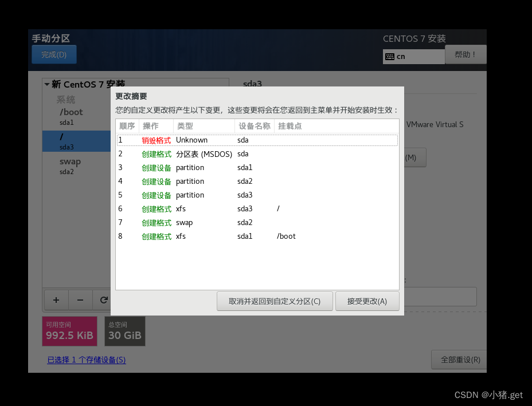Click the 帮助! help button
This screenshot has width=532, height=406.
(465, 54)
